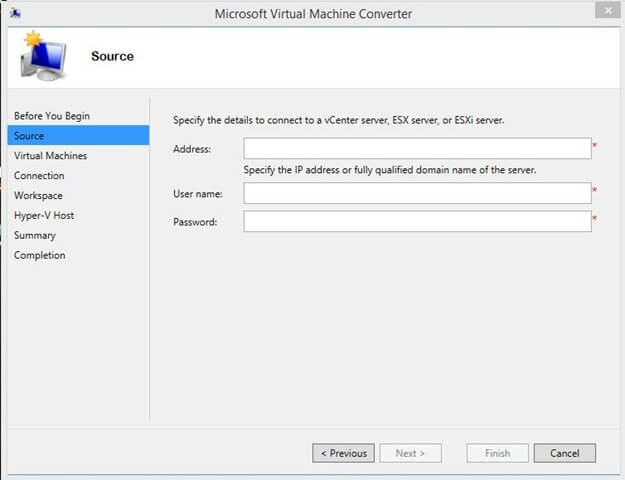Click into the User name field
625x480 pixels.
[417, 193]
